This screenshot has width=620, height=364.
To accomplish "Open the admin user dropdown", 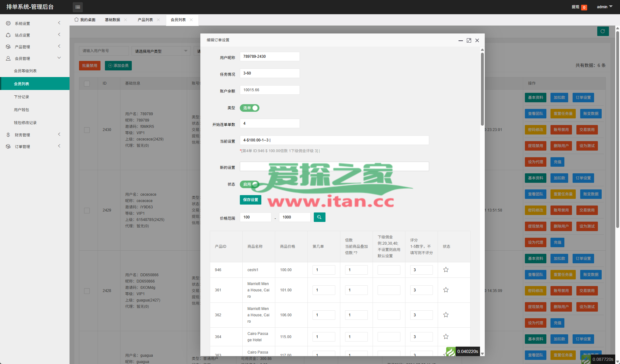I will pos(605,7).
